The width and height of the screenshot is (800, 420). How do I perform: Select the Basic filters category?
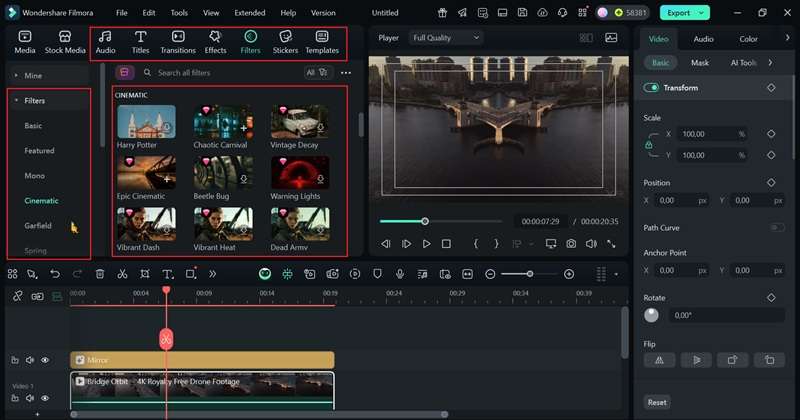coord(33,126)
